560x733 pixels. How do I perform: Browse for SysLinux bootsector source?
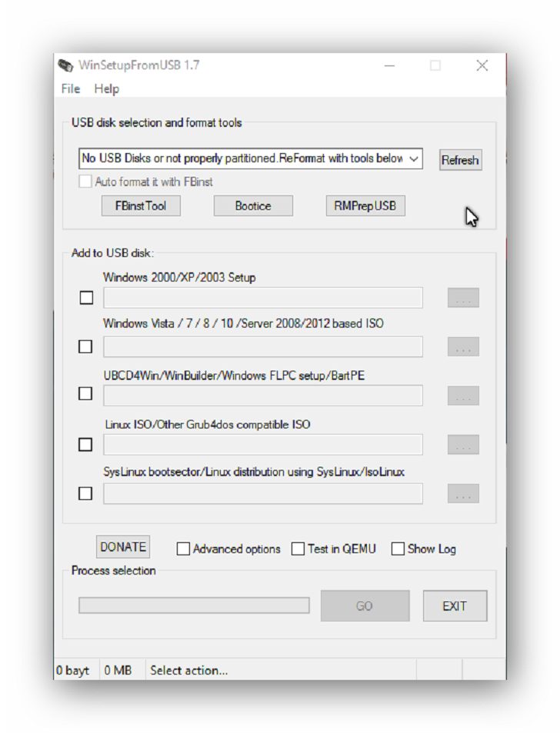463,494
